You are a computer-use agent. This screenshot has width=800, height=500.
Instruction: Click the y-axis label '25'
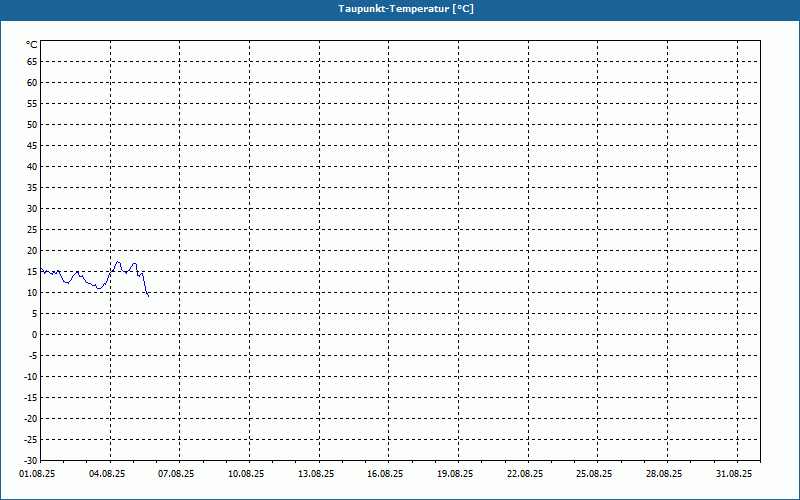click(32, 230)
